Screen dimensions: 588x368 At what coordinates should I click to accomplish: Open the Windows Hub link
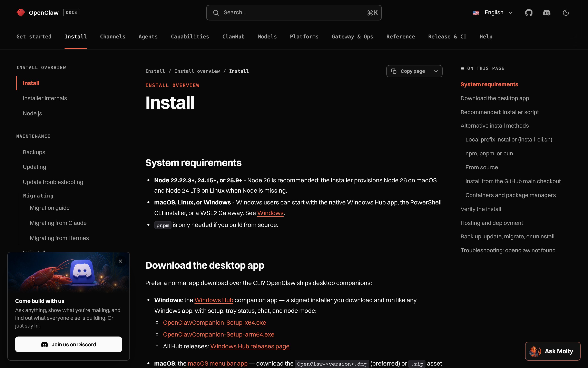tap(214, 300)
